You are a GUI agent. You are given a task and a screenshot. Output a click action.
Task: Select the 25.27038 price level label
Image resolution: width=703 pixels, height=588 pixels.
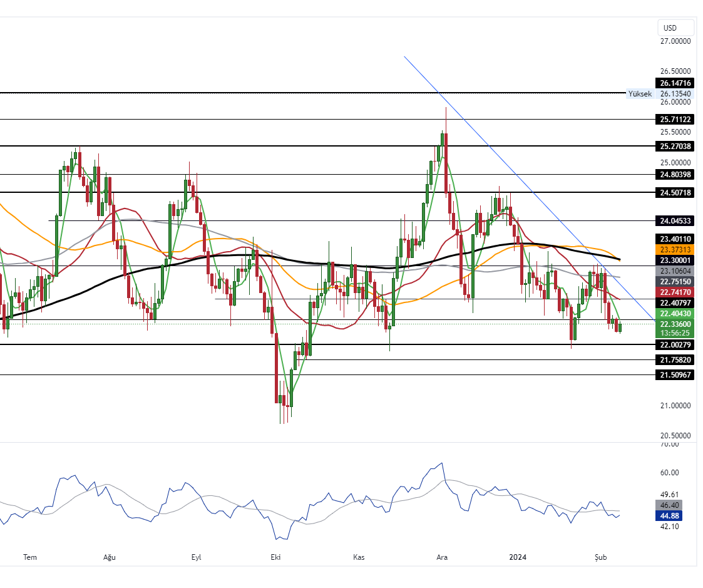pyautogui.click(x=675, y=146)
